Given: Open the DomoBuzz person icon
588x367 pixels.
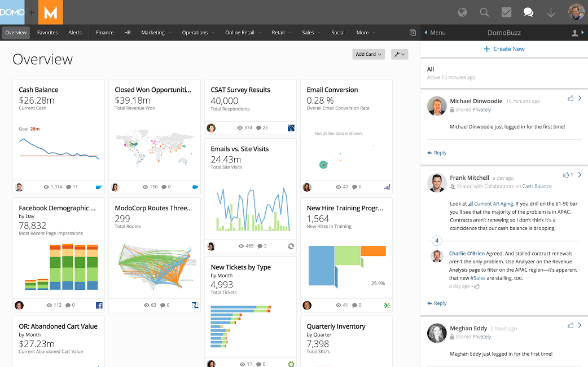Looking at the screenshot, I should [x=574, y=33].
